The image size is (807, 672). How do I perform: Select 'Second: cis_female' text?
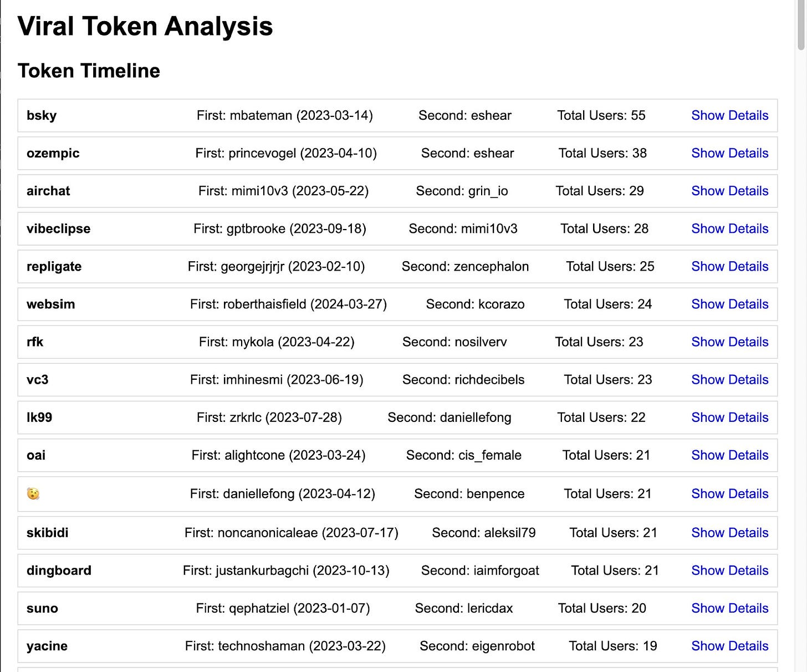[464, 455]
